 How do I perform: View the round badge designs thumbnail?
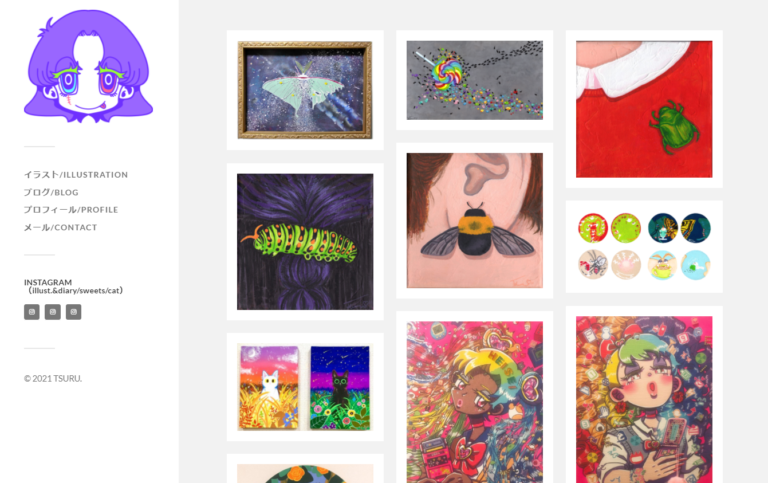coord(644,246)
